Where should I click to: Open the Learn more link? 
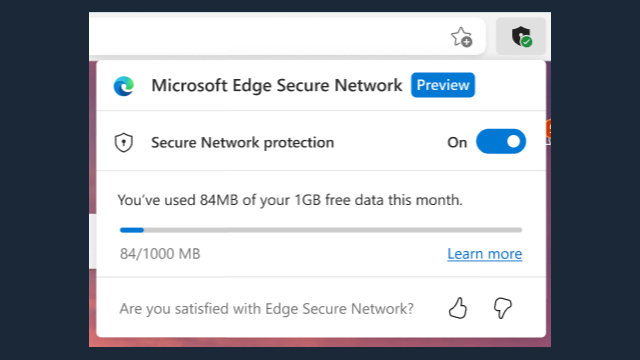pyautogui.click(x=484, y=254)
